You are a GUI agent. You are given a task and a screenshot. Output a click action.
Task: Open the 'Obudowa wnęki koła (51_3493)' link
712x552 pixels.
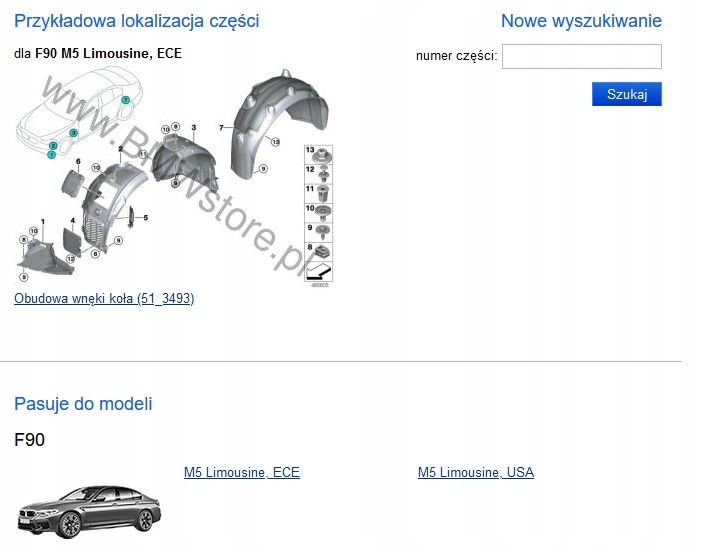coord(104,298)
